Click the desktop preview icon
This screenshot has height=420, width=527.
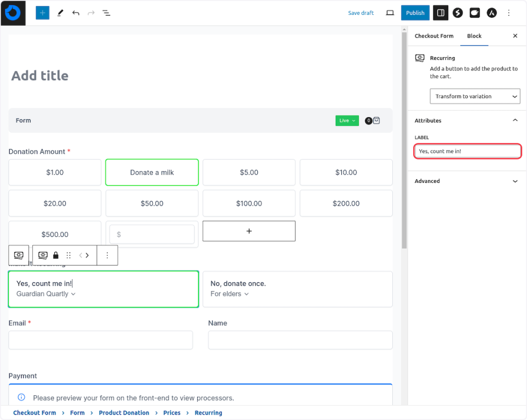tap(390, 13)
